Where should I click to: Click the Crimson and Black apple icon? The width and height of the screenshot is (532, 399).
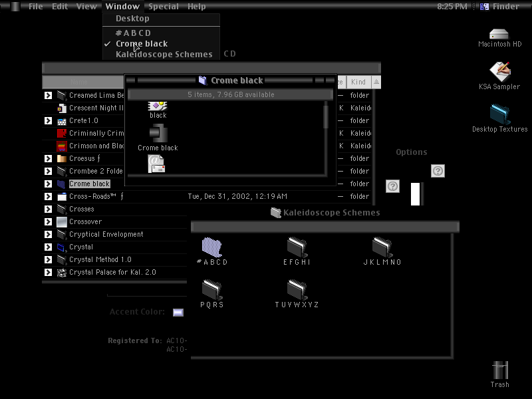coord(62,146)
